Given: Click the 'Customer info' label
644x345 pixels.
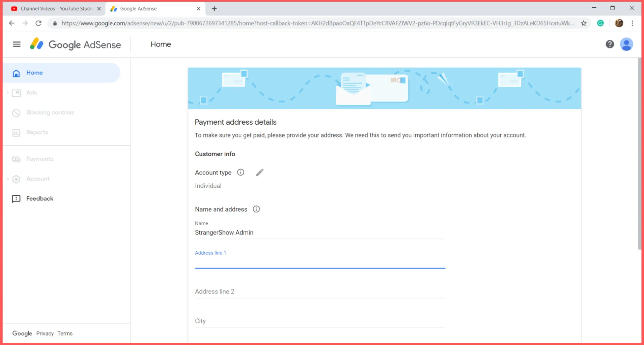Looking at the screenshot, I should coord(215,154).
